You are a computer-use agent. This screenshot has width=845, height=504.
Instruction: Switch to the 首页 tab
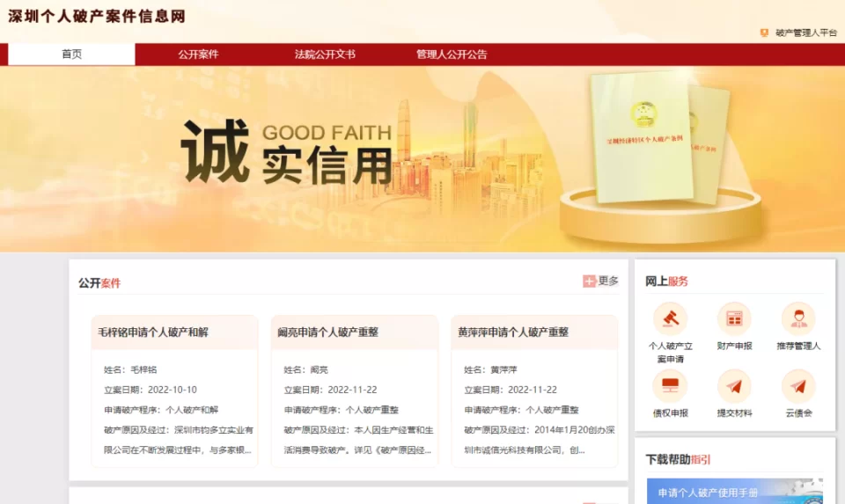71,55
